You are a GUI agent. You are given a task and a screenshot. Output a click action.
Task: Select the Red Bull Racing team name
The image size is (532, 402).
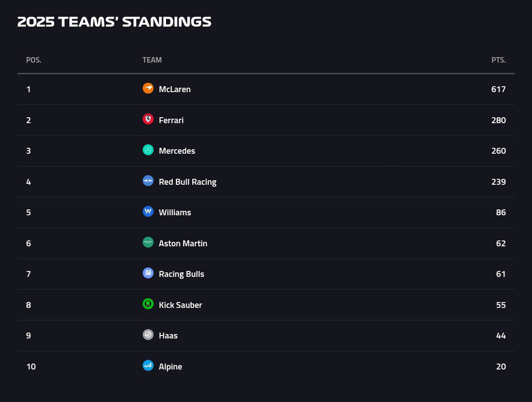pos(187,182)
